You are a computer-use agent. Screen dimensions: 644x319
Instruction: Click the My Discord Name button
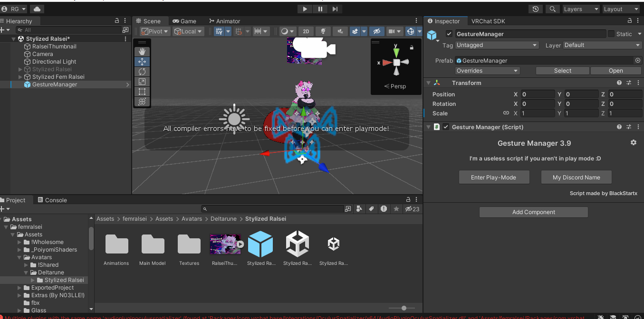(x=576, y=177)
